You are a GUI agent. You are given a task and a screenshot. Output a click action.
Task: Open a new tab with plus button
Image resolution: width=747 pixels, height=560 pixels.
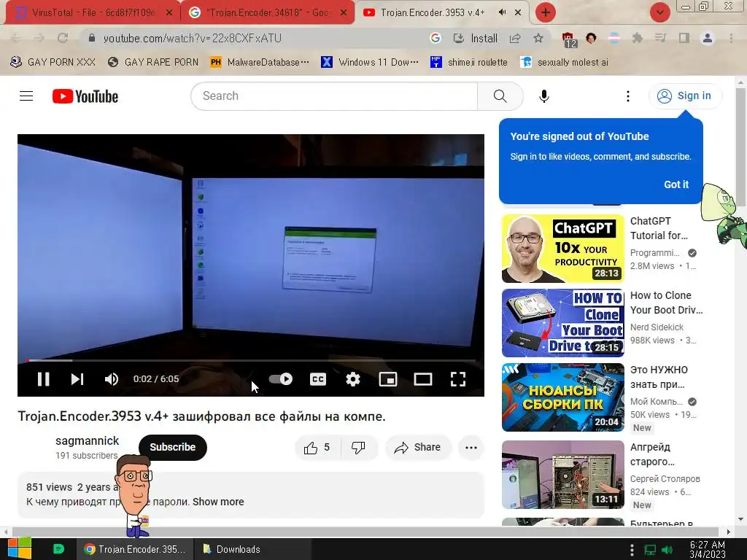point(546,12)
